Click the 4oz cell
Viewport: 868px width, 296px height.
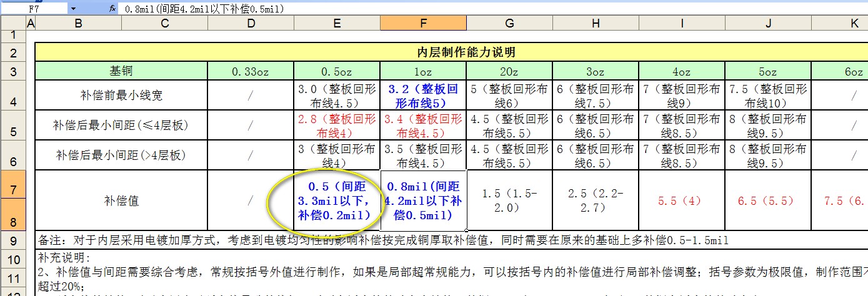point(682,71)
